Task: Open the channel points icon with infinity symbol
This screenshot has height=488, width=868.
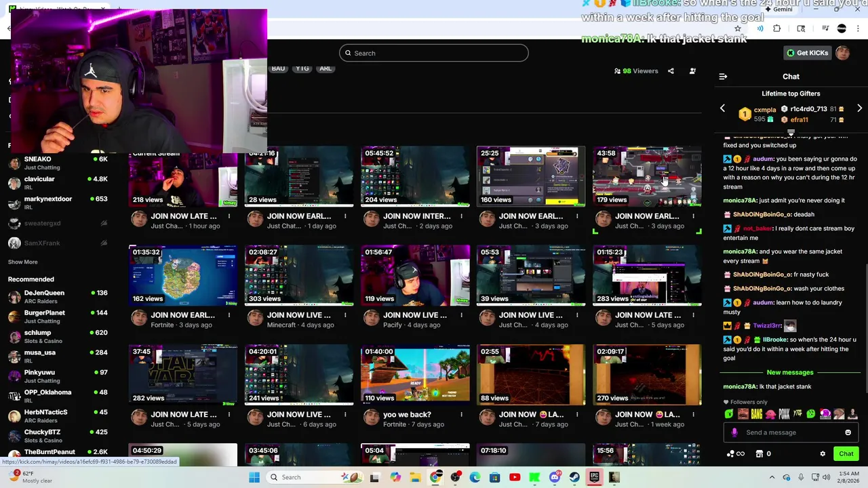Action: click(736, 454)
